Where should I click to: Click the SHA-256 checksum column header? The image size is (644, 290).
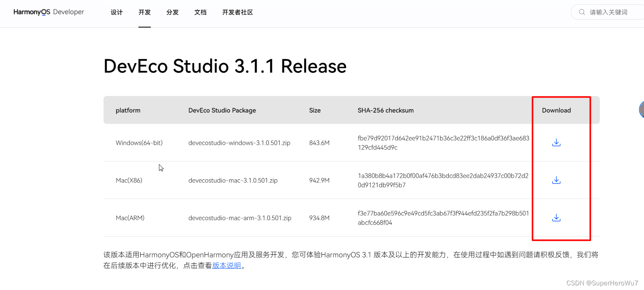click(386, 110)
